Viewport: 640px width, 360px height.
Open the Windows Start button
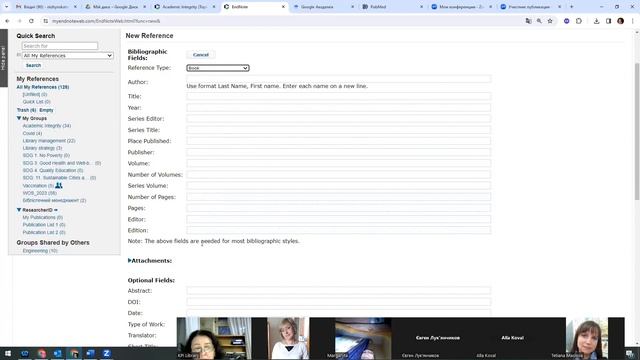pyautogui.click(x=8, y=353)
